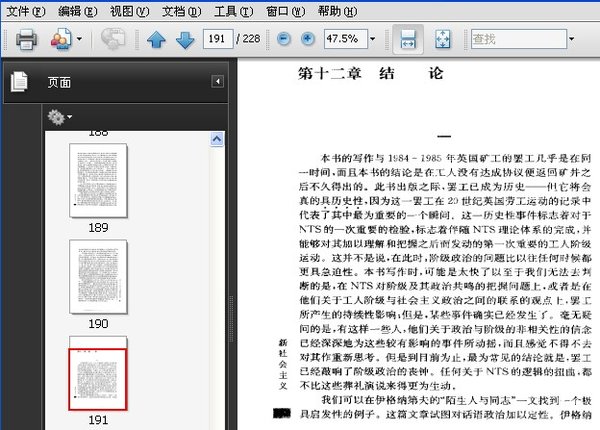The width and height of the screenshot is (600, 430).
Task: Open the 文件 (File) menu
Action: pyautogui.click(x=25, y=11)
